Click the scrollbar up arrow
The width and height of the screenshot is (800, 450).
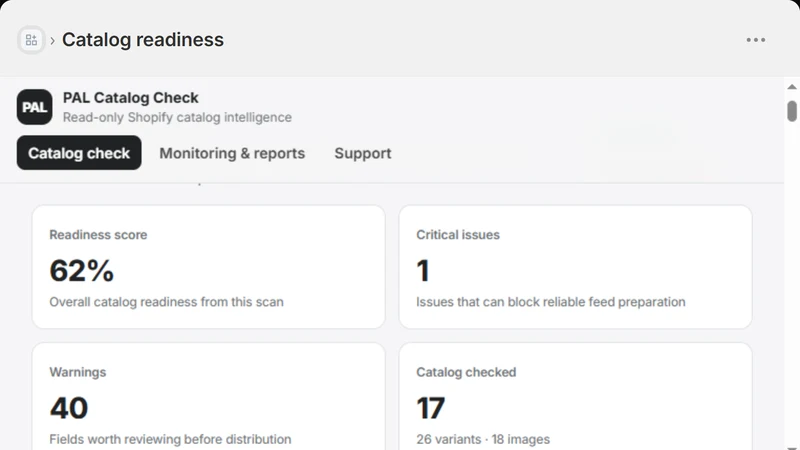click(x=792, y=87)
